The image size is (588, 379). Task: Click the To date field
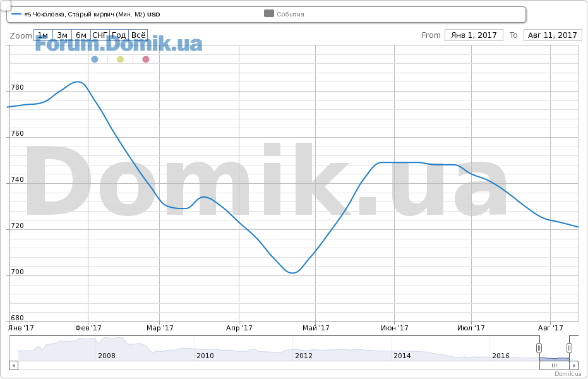[x=552, y=35]
